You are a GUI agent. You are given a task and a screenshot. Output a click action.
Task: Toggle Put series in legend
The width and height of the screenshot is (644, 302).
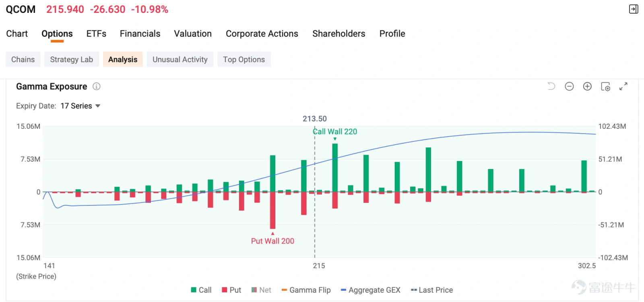pyautogui.click(x=231, y=290)
